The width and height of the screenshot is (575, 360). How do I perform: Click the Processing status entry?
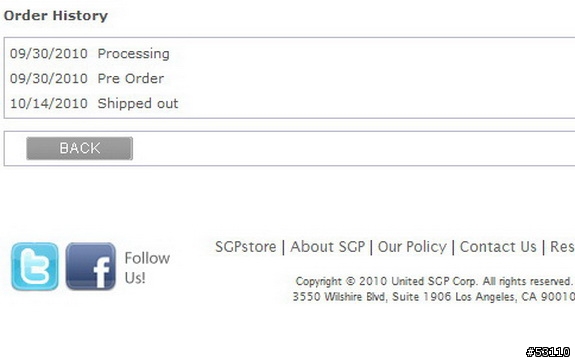tap(133, 54)
